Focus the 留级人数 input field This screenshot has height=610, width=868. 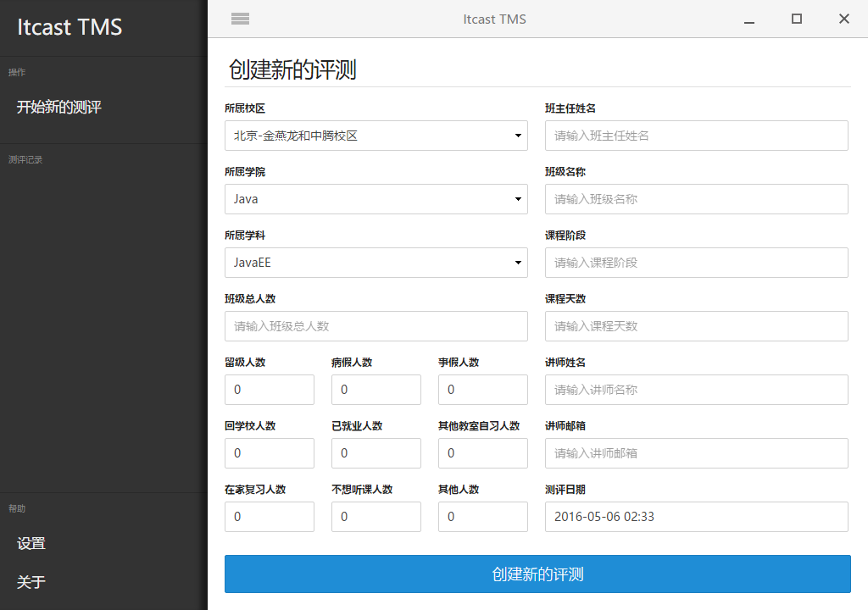point(269,390)
